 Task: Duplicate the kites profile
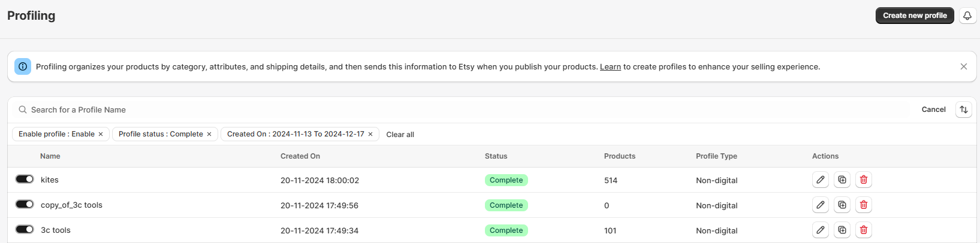842,180
